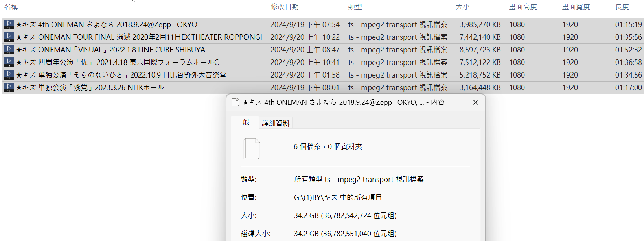Sort by 畫面高度 column header
The height and width of the screenshot is (241, 644).
(523, 7)
